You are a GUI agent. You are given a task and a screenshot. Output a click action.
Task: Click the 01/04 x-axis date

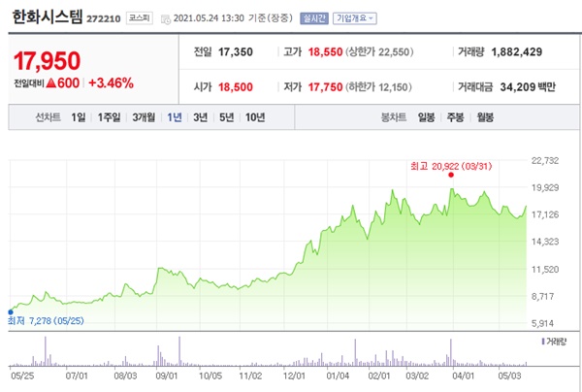(x=338, y=376)
